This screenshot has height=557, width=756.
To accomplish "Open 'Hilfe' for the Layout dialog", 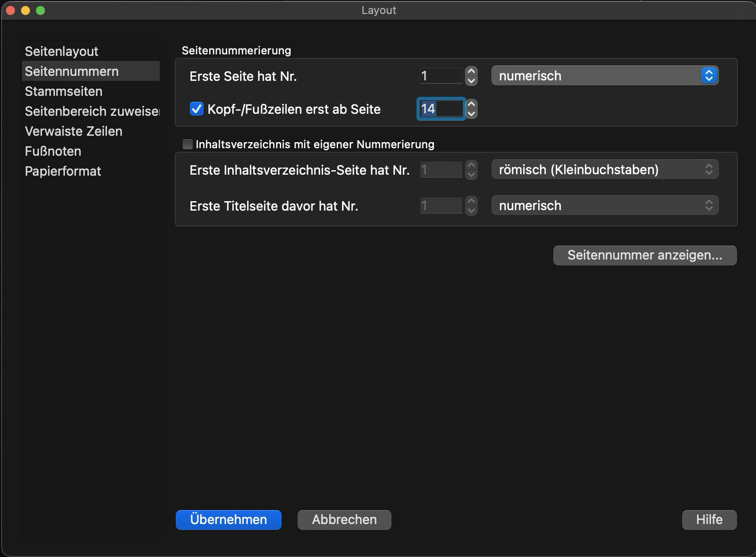I will pyautogui.click(x=709, y=520).
